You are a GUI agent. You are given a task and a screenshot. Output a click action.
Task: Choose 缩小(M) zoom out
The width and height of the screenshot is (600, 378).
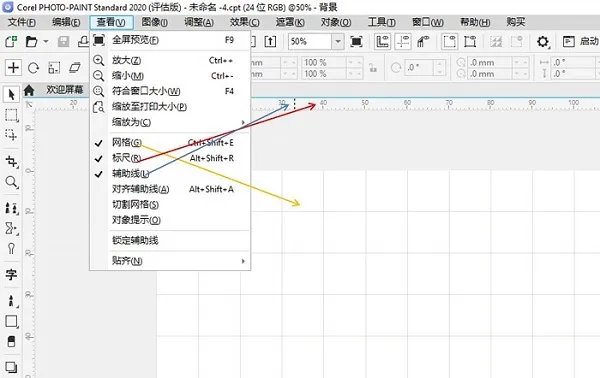[170, 76]
